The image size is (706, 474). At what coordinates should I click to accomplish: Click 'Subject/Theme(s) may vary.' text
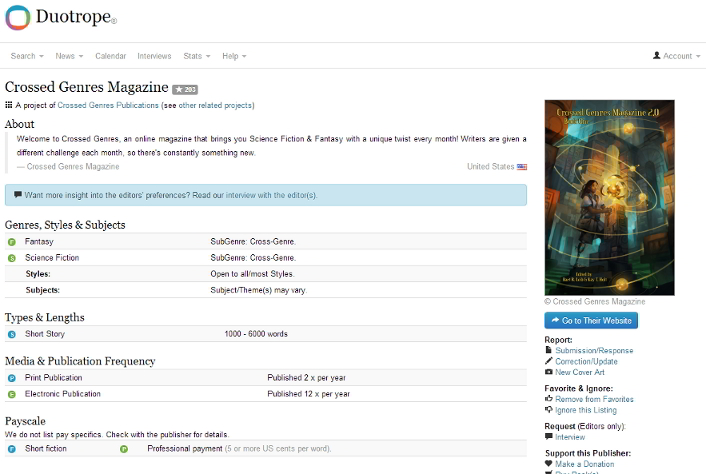pos(258,290)
